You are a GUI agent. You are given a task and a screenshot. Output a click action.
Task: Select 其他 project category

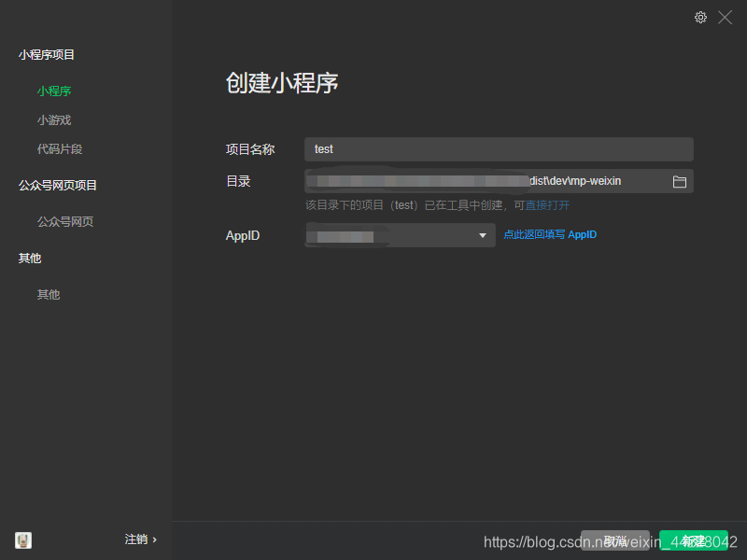48,294
